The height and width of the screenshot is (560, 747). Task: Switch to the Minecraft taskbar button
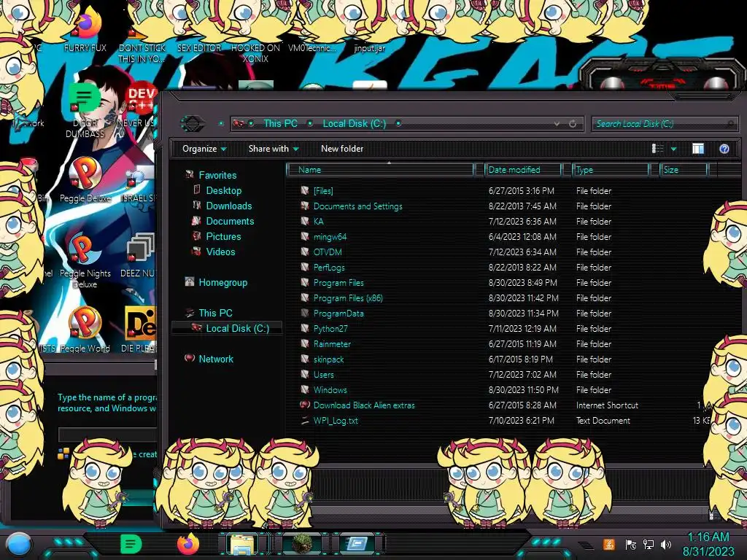(302, 544)
